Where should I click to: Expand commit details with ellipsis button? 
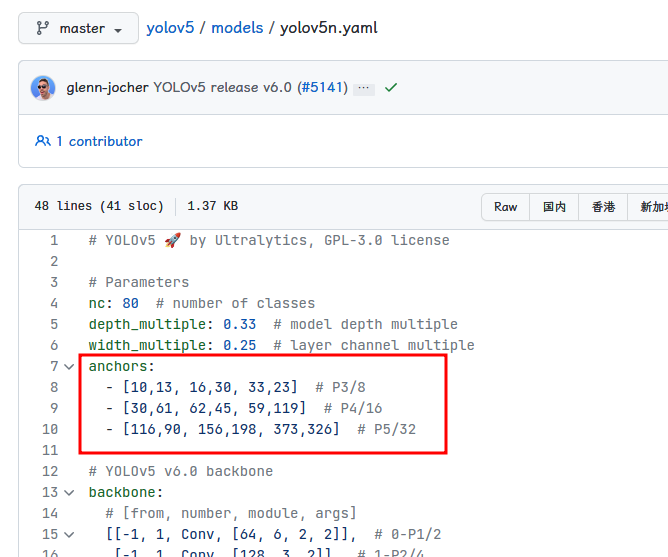point(364,88)
